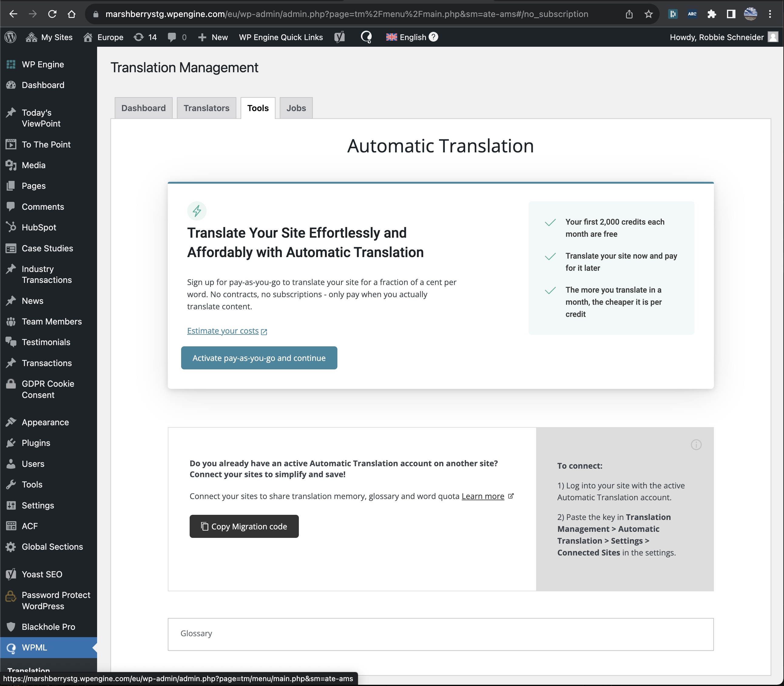
Task: Open Tools in the sidebar menu
Action: click(49, 484)
